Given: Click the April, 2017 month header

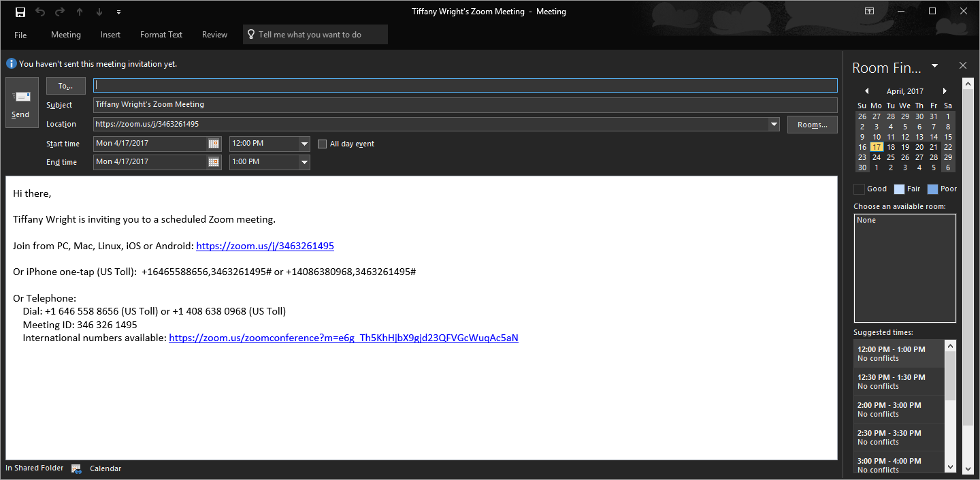Looking at the screenshot, I should 905,91.
